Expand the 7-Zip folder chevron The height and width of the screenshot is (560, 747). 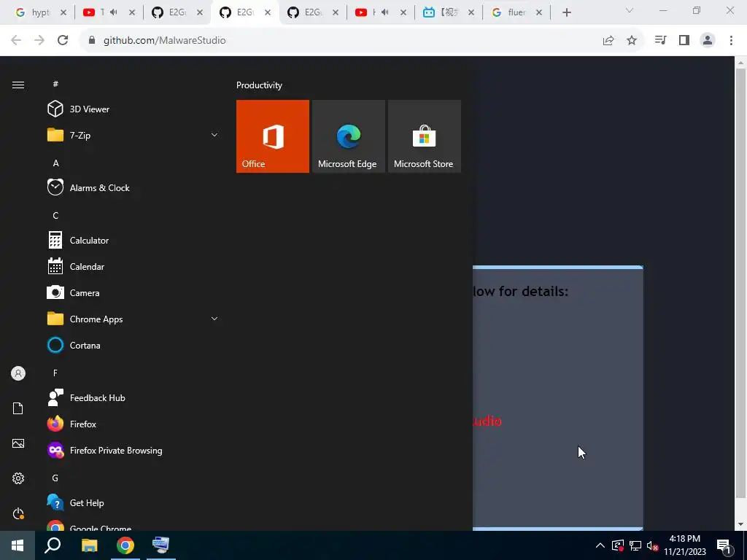point(214,135)
